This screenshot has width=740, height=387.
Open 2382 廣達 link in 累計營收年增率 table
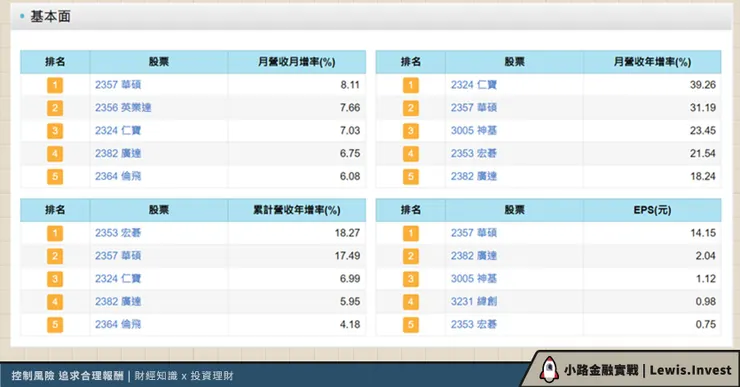[x=118, y=302]
